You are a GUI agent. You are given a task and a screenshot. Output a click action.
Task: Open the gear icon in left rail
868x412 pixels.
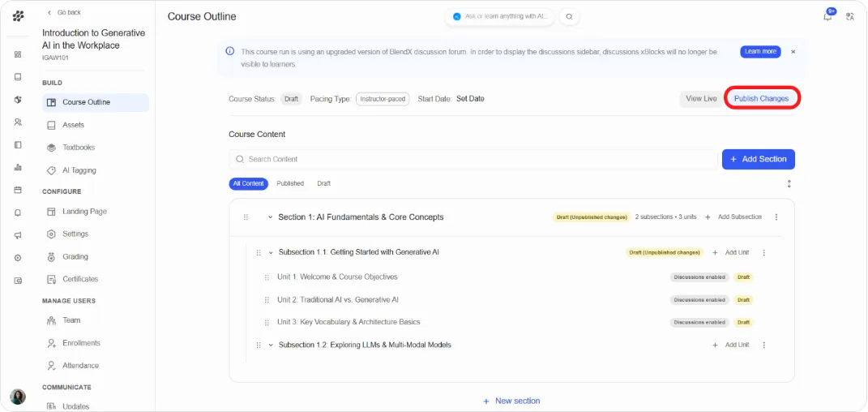coord(18,258)
